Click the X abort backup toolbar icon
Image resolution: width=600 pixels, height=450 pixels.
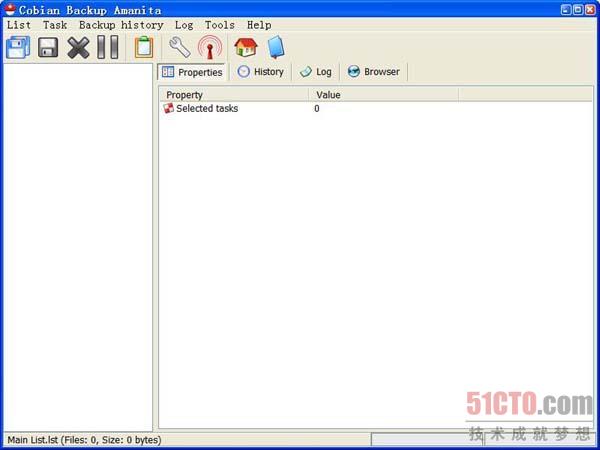coord(78,47)
